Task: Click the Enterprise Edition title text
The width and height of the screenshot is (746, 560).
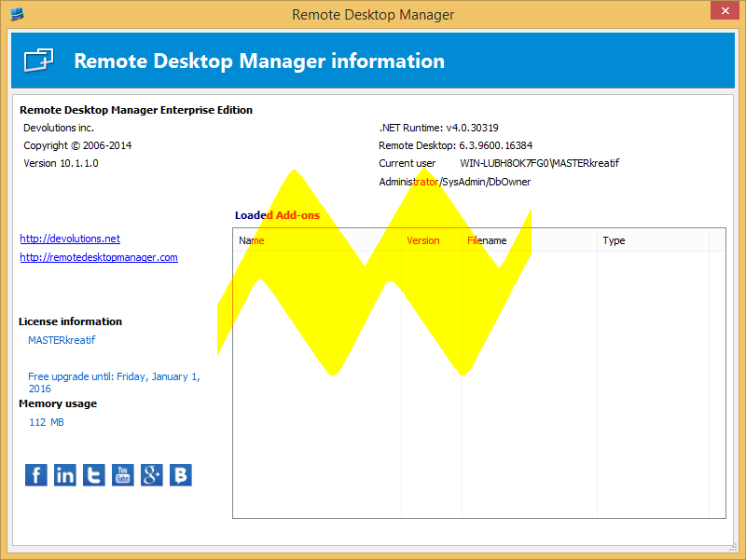Action: (136, 110)
